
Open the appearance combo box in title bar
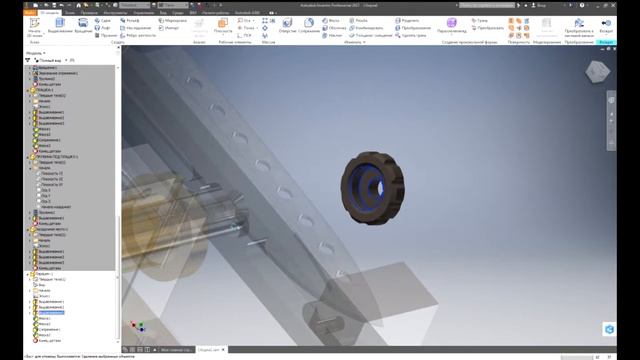tap(173, 5)
